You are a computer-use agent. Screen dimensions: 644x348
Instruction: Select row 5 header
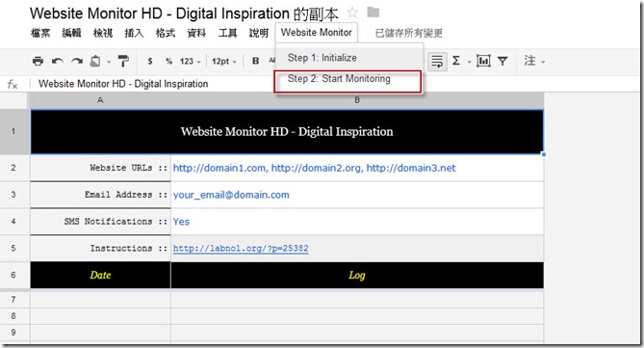pos(13,248)
